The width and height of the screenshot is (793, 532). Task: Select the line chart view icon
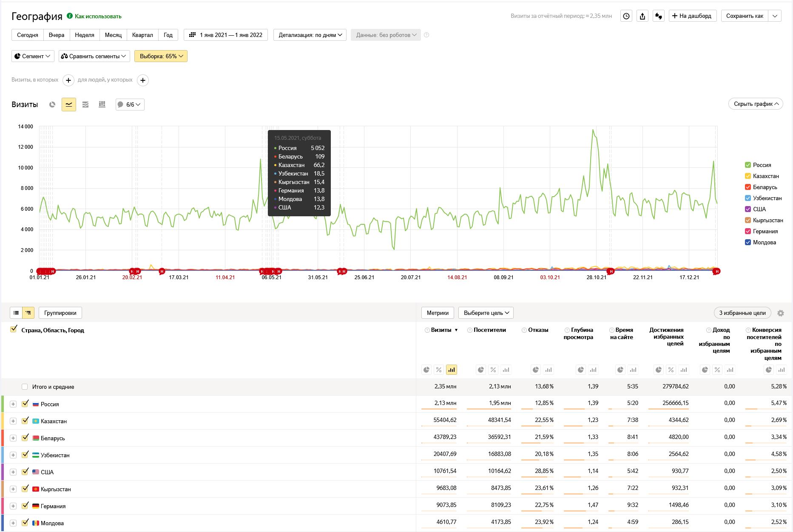point(69,105)
